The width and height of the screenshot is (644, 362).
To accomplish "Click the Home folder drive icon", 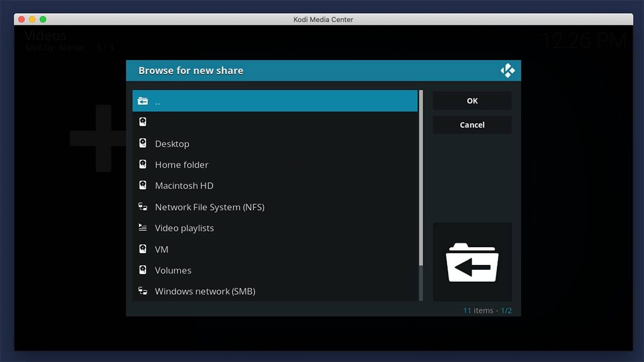I will pyautogui.click(x=143, y=165).
